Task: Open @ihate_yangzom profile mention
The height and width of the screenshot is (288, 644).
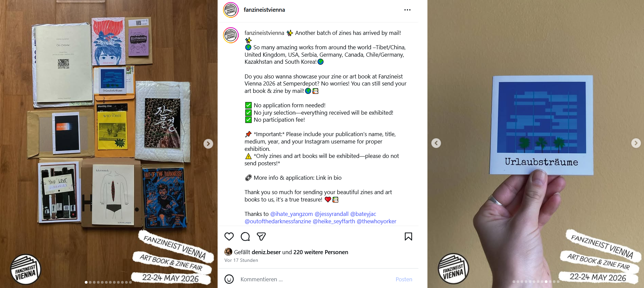Action: (x=291, y=214)
